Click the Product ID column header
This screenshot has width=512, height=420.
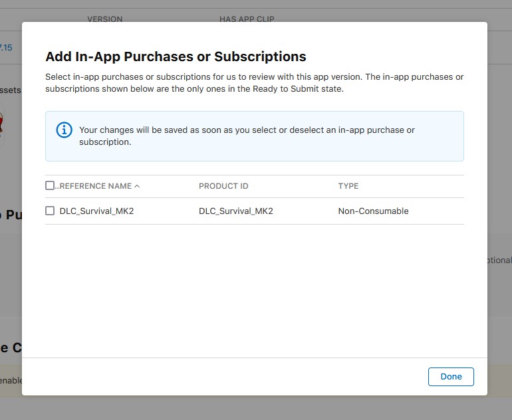pyautogui.click(x=223, y=186)
